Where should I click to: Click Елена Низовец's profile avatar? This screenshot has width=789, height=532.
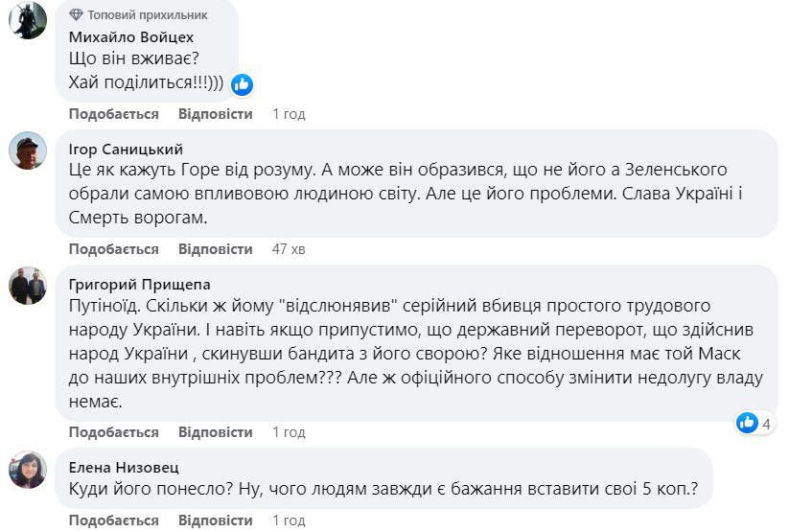click(28, 469)
